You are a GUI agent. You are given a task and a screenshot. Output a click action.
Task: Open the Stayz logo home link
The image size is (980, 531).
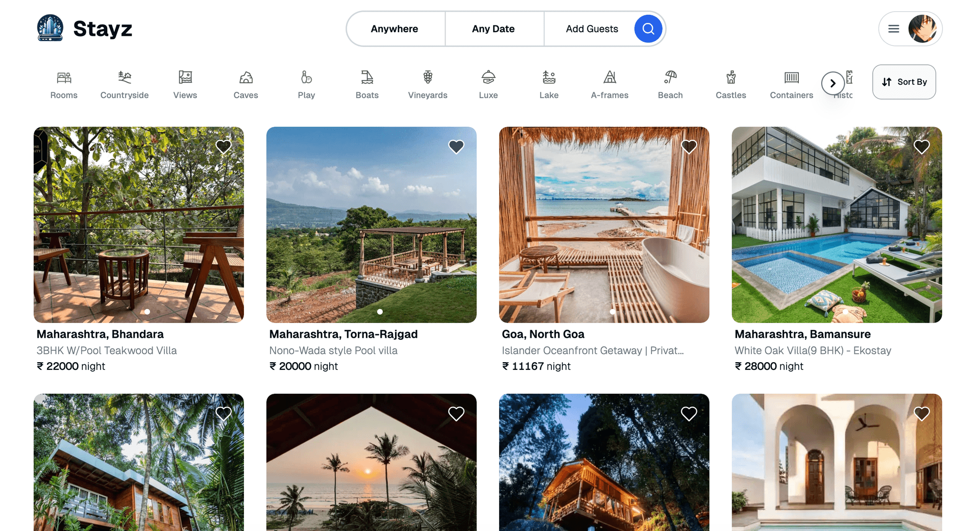coord(85,29)
